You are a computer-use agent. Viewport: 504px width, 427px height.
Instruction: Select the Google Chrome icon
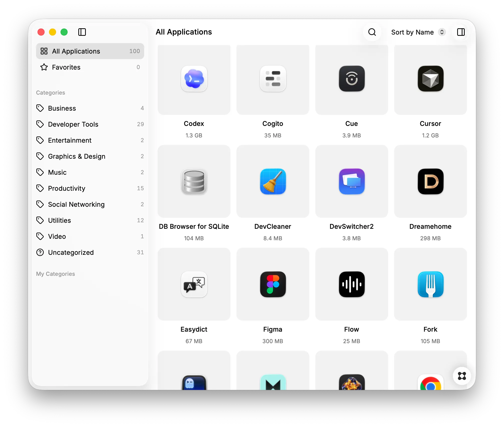click(430, 382)
